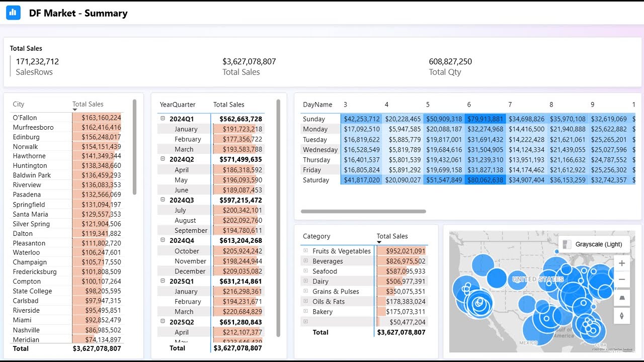644x362 pixels.
Task: Click the Feedback link on the map
Action: coord(627,349)
